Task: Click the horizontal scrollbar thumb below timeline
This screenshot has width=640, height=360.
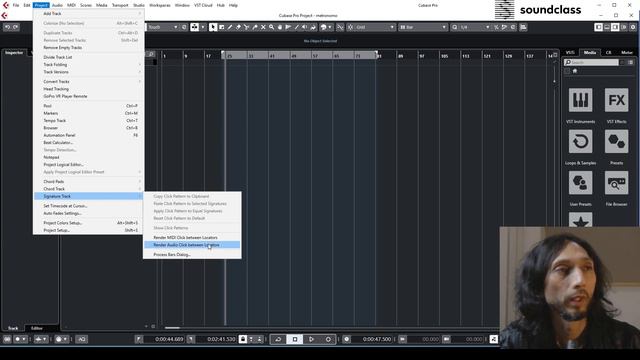Action: (x=172, y=327)
